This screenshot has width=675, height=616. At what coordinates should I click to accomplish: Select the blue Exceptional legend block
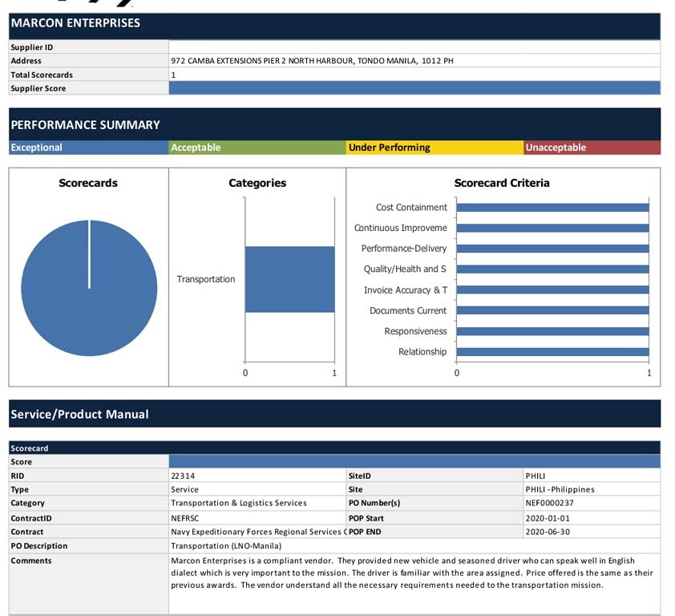[x=89, y=148]
